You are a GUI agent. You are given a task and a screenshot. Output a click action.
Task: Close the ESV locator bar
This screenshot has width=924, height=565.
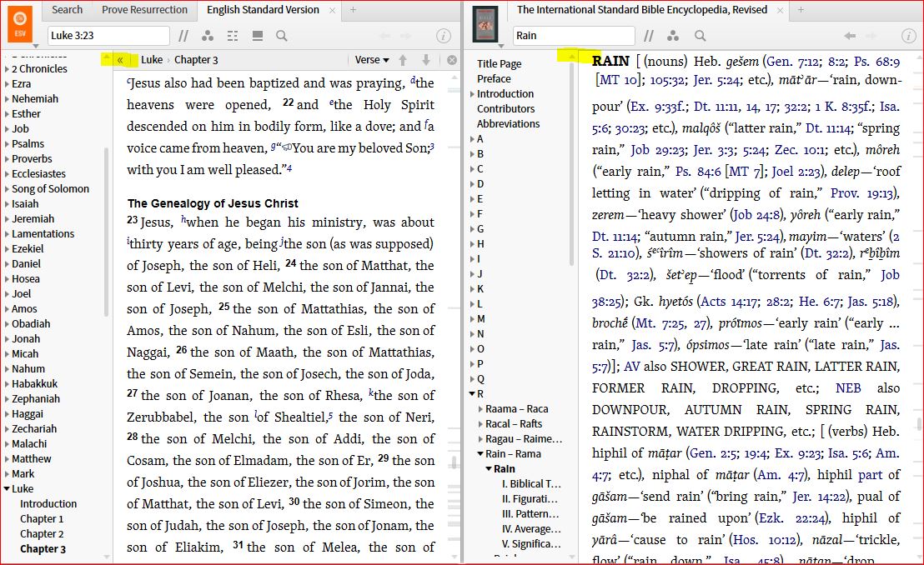click(452, 60)
